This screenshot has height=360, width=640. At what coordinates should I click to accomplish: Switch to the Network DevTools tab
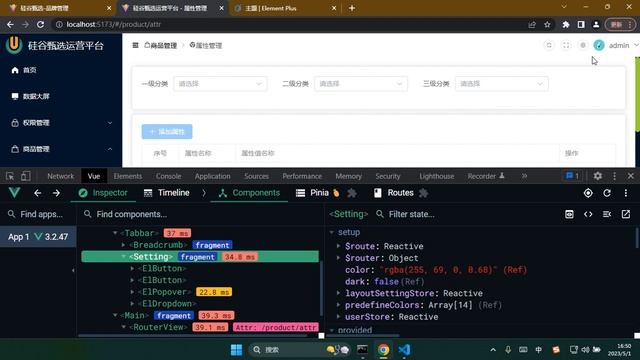pyautogui.click(x=60, y=176)
